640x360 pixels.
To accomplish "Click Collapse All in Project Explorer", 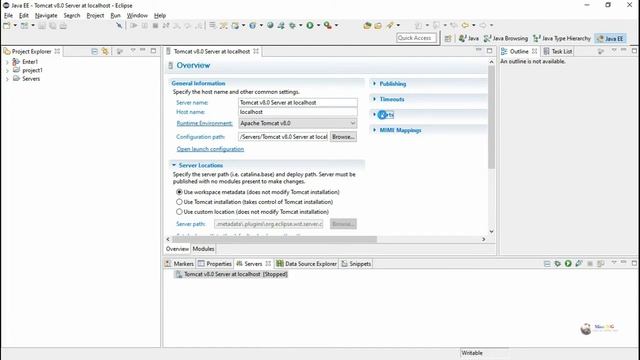I will (x=94, y=51).
